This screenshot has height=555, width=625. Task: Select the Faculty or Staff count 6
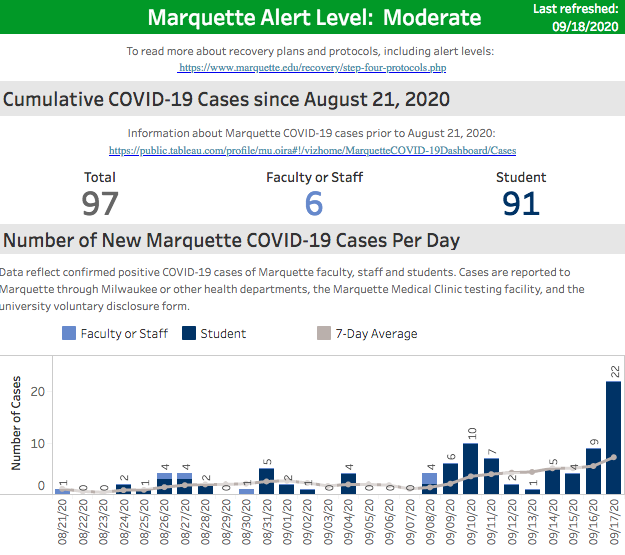coord(314,203)
